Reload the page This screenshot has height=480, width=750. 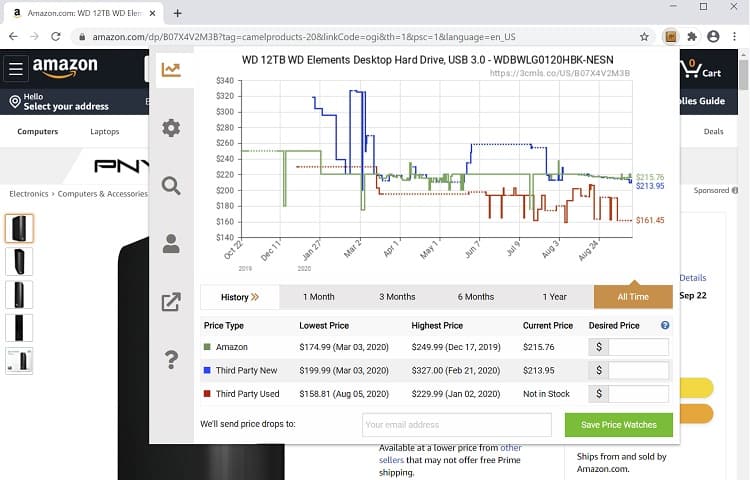(x=56, y=37)
